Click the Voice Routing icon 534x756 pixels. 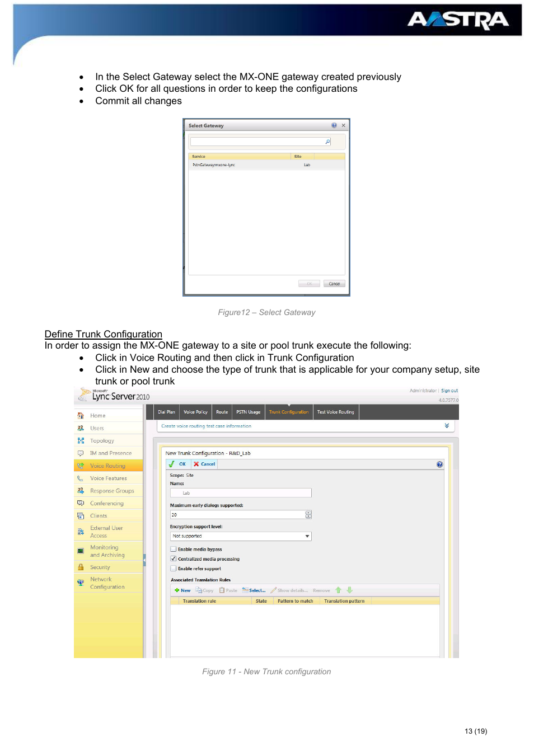point(81,466)
